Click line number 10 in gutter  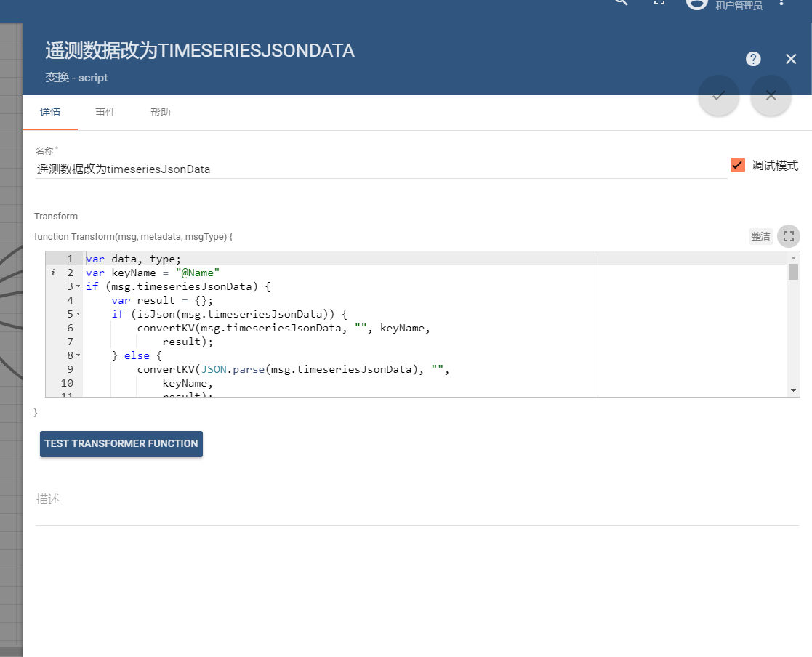[68, 383]
